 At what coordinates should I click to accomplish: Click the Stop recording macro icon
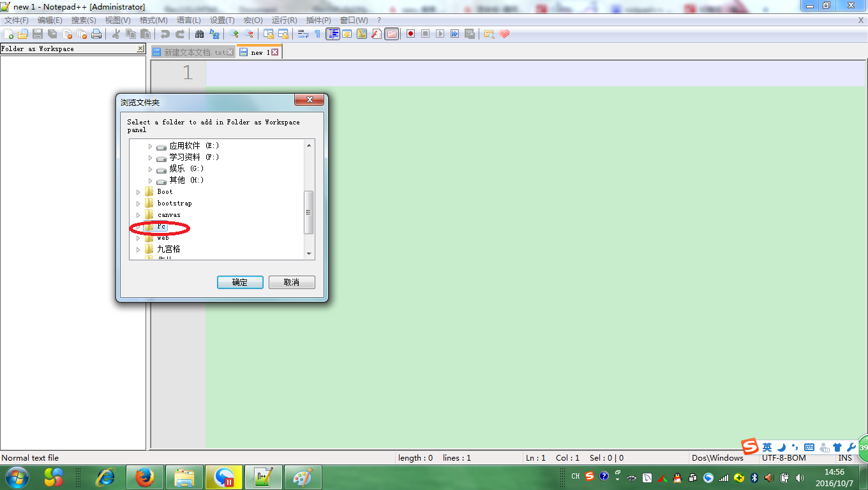425,34
